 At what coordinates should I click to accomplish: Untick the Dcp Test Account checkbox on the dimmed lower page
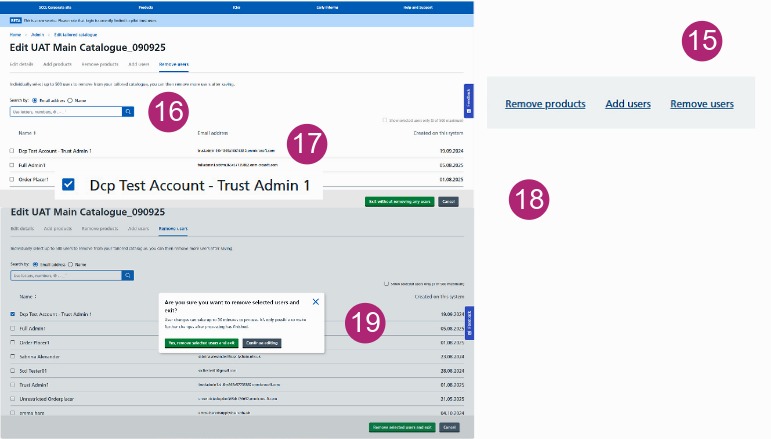click(x=13, y=314)
